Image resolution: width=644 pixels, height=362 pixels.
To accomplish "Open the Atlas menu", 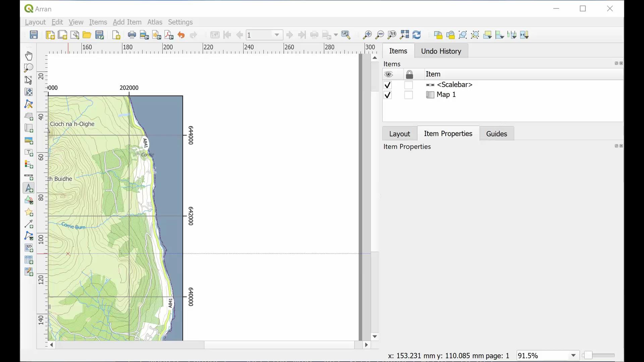I will pyautogui.click(x=154, y=22).
